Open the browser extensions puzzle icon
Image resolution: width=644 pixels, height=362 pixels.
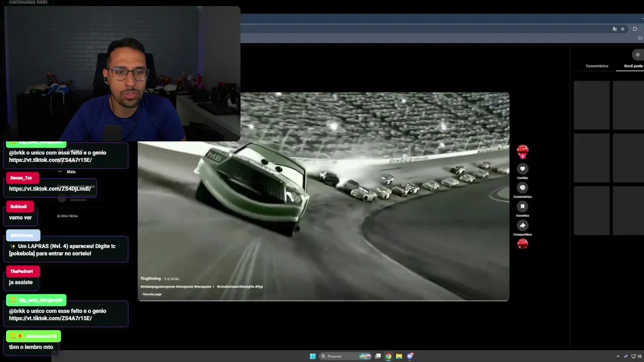(635, 29)
